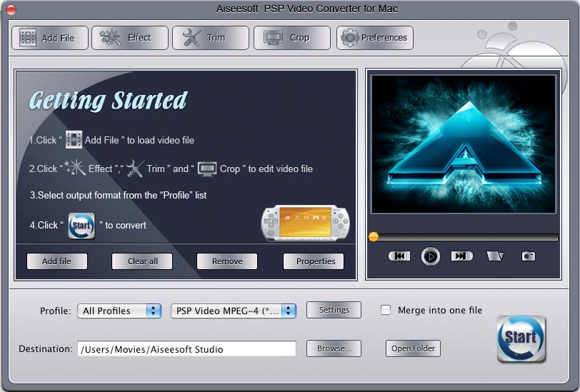580x392 pixels.
Task: Take a snapshot with camera icon
Action: click(x=528, y=256)
